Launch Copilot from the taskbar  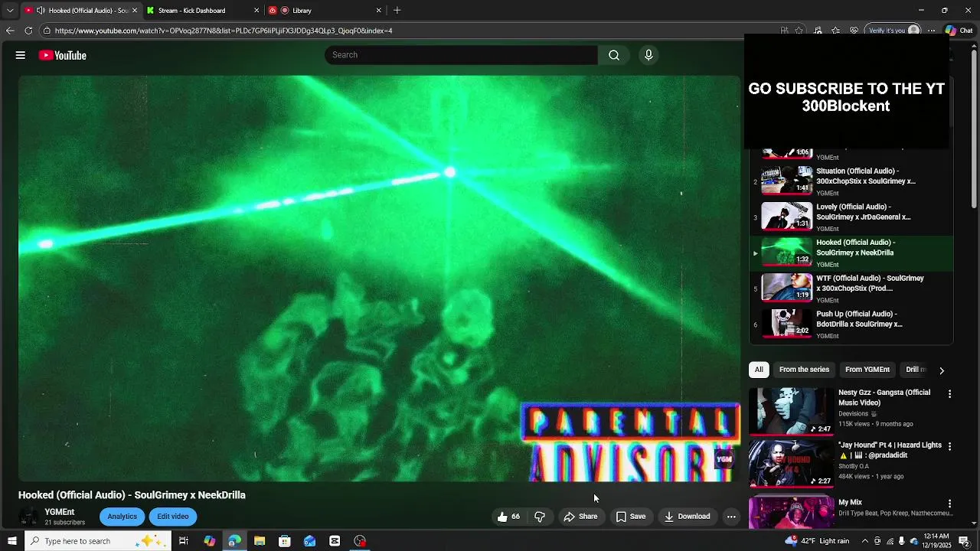[209, 541]
